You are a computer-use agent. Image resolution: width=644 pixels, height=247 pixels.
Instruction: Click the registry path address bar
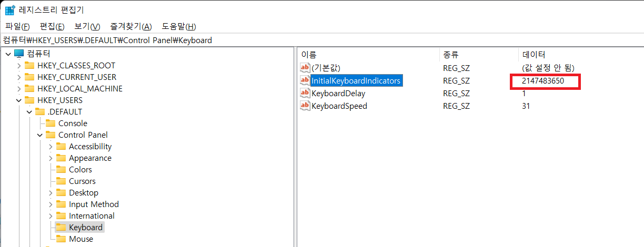[322, 40]
